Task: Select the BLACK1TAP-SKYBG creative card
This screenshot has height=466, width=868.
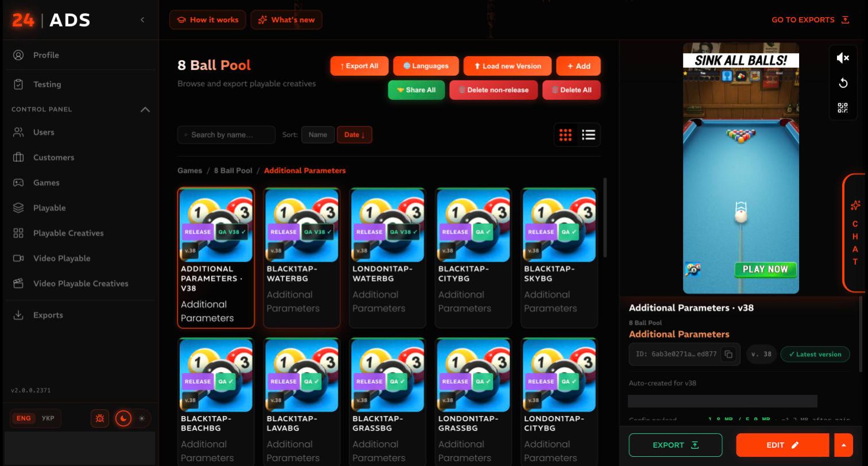Action: (559, 258)
